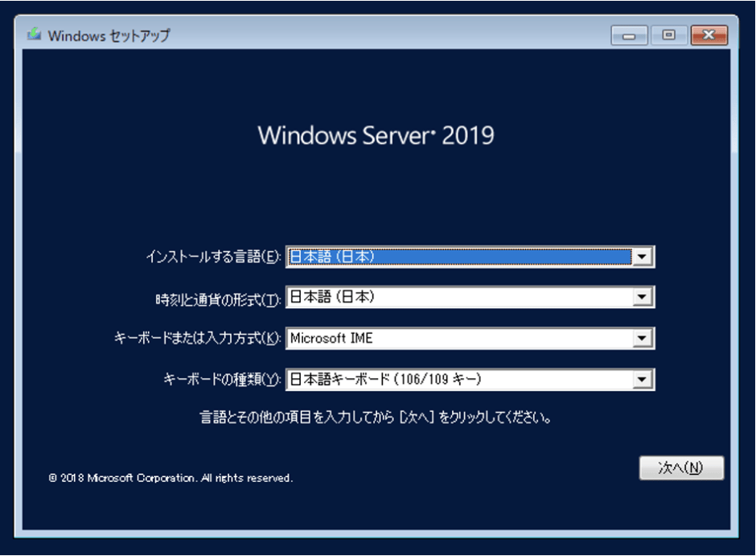Click the キーボードまたは入力方式(K) label
Image resolution: width=756 pixels, height=556 pixels.
coord(198,338)
